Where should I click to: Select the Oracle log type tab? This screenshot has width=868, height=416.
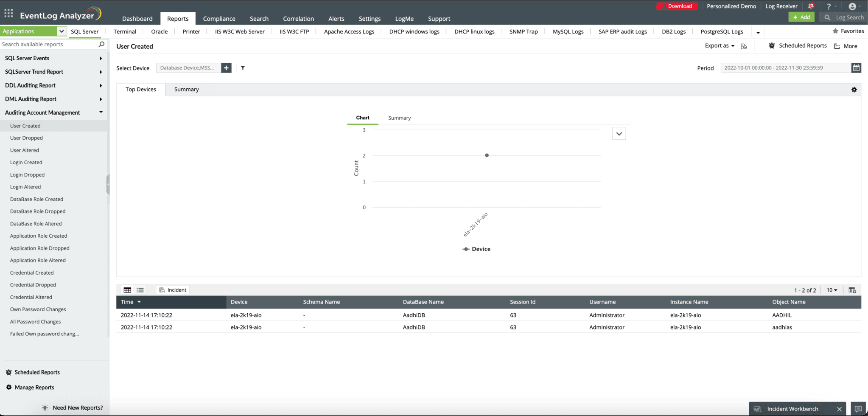[159, 31]
